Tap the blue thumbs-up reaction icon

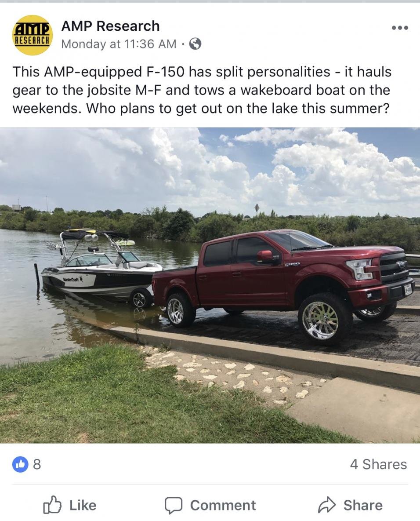(21, 464)
